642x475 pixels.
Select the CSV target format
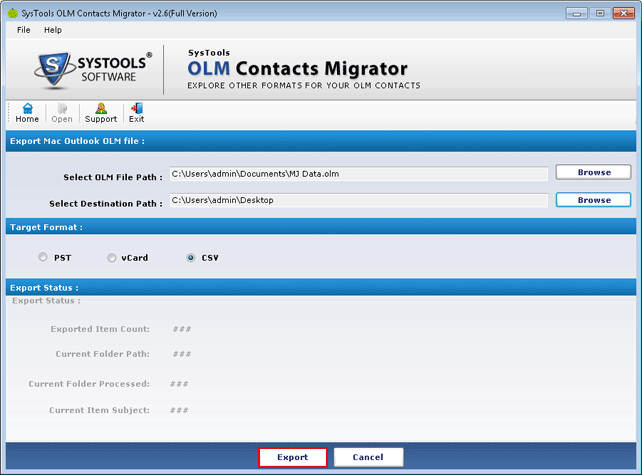click(x=191, y=258)
